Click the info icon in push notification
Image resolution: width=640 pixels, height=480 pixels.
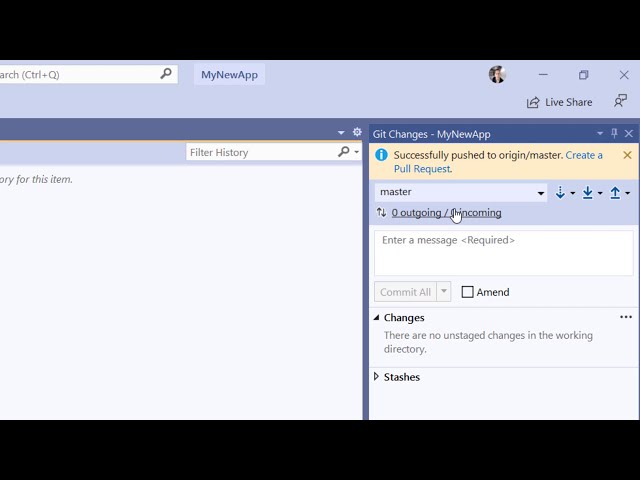pyautogui.click(x=381, y=155)
